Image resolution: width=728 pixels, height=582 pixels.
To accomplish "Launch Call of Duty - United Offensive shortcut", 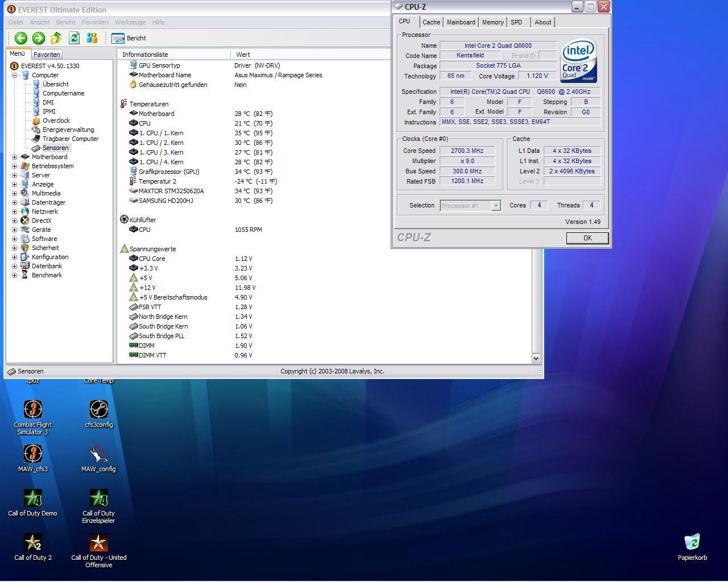I will [99, 550].
